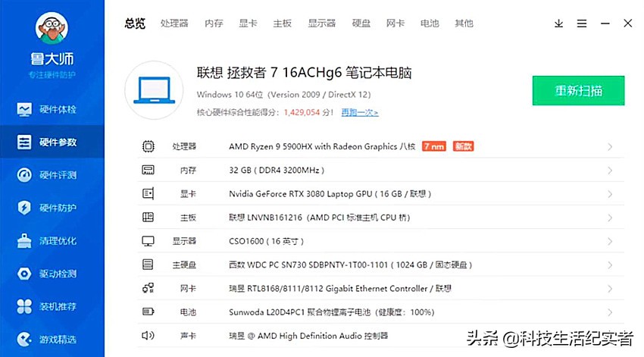644x357 pixels.
Task: Open 游戏精选 icon in sidebar
Action: tap(24, 340)
